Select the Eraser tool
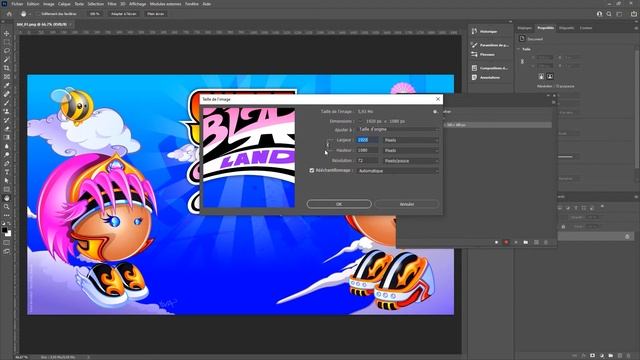640x360 pixels. tap(7, 129)
